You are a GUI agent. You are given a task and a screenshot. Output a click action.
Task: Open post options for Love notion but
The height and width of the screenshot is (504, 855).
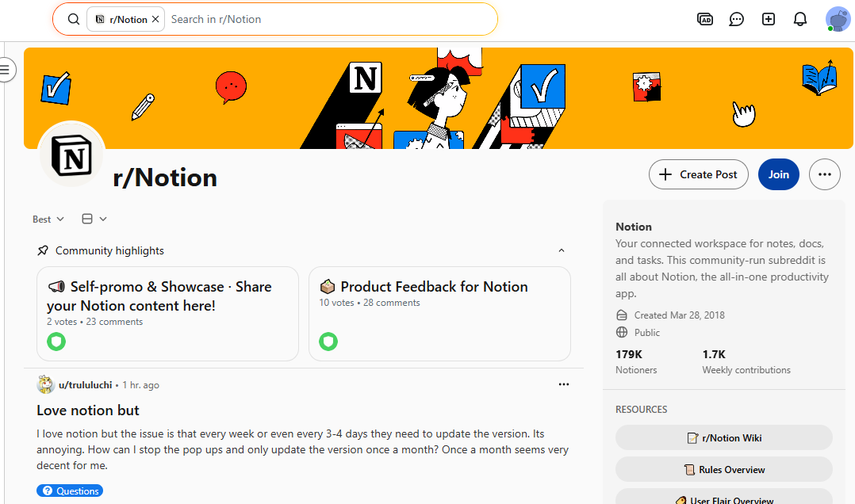click(x=564, y=384)
